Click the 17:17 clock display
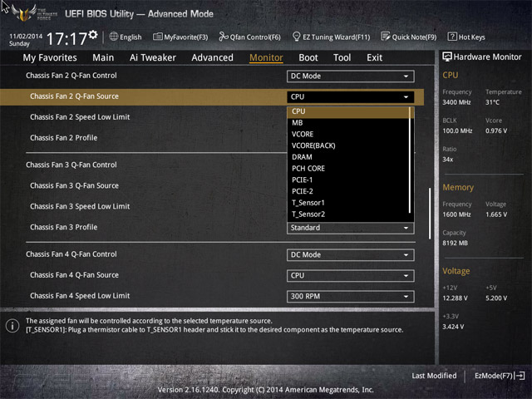This screenshot has height=399, width=532. (66, 39)
